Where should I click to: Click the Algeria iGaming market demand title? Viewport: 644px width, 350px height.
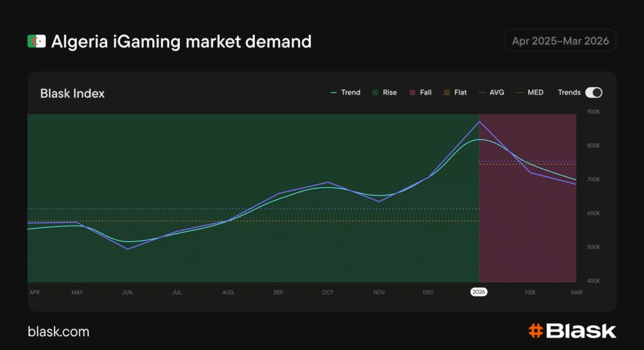[x=181, y=41]
